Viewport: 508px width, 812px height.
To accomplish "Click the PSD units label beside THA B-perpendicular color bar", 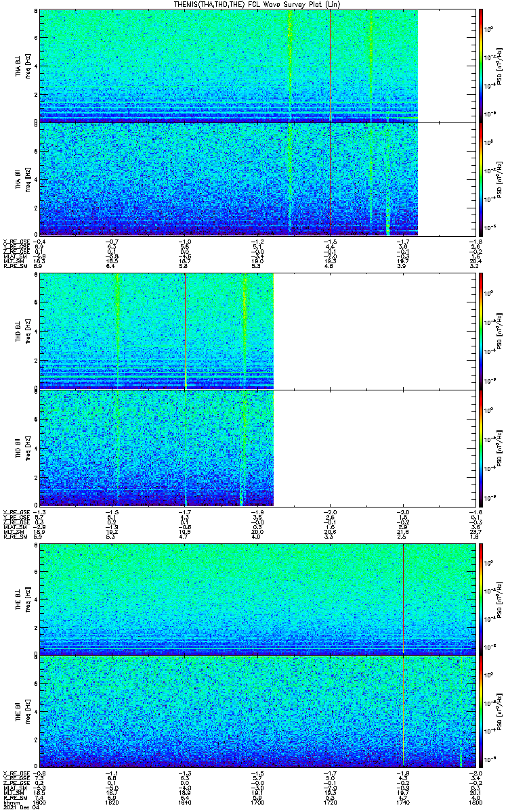I will point(500,66).
